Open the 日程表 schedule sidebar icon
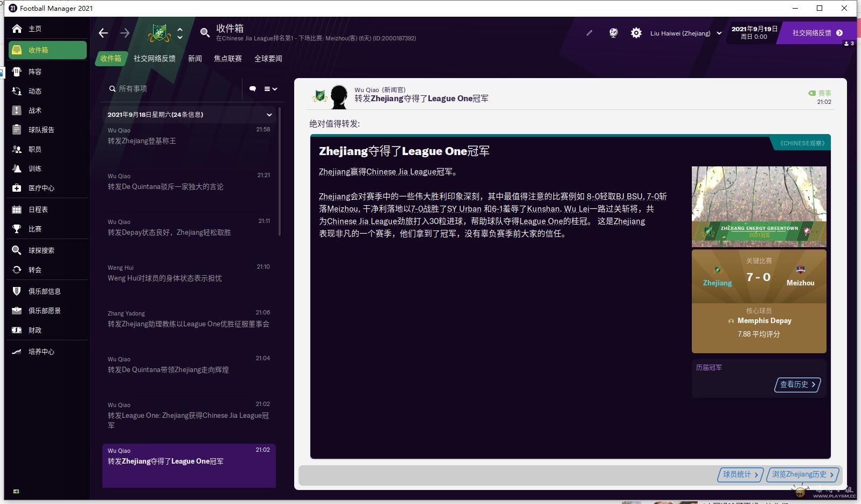Viewport: 861px width, 504px height. (17, 209)
